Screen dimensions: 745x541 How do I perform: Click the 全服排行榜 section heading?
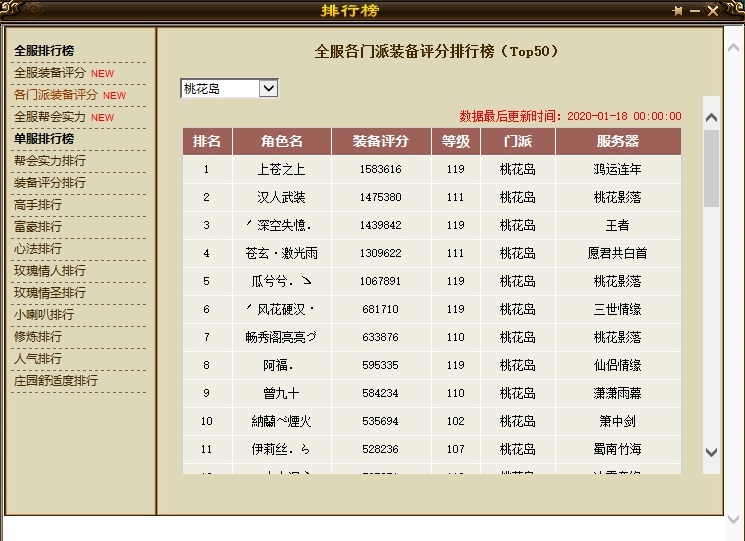(x=44, y=51)
